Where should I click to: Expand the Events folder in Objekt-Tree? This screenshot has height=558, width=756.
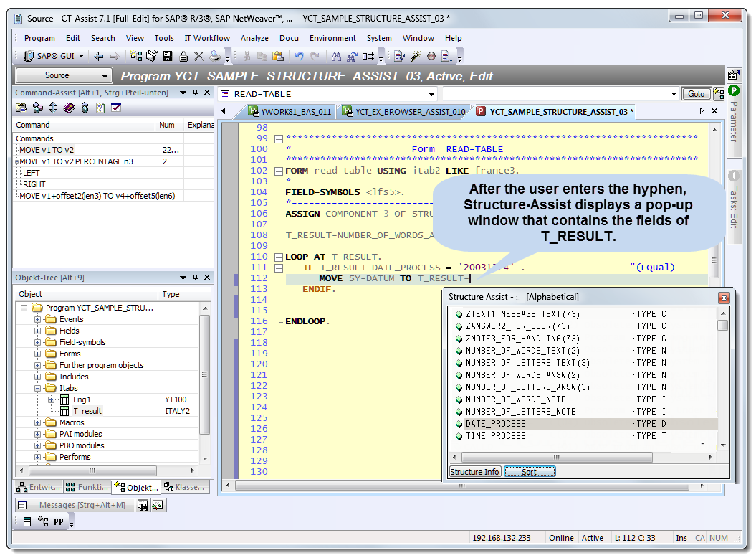[38, 319]
